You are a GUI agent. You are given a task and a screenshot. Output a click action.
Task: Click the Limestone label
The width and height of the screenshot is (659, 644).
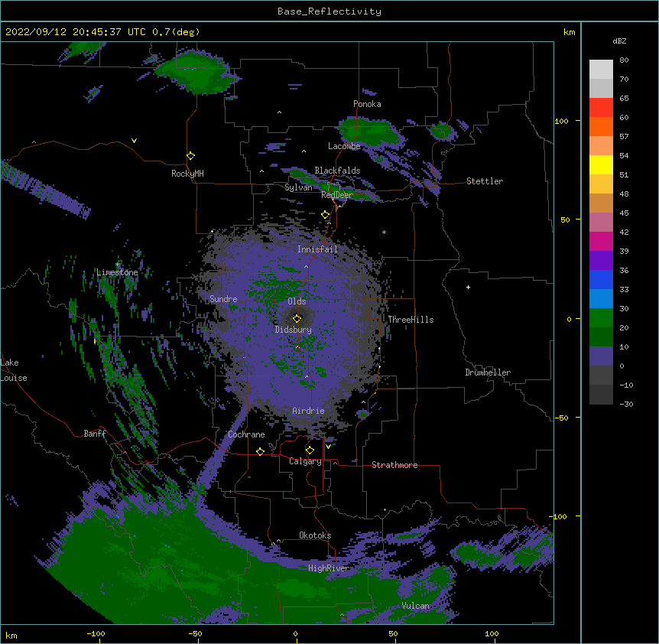117,272
